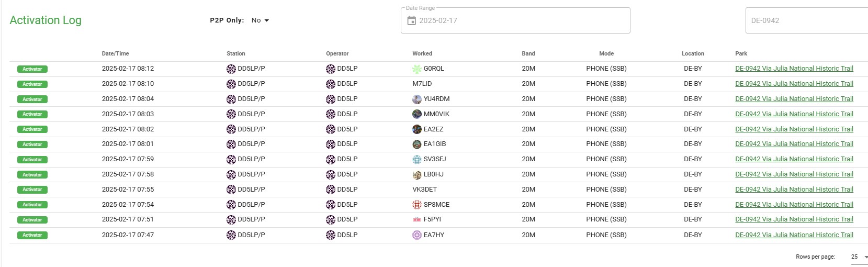Screen dimensions: 868x267
Task: Open the park link in the 08:10 row
Action: click(x=794, y=84)
